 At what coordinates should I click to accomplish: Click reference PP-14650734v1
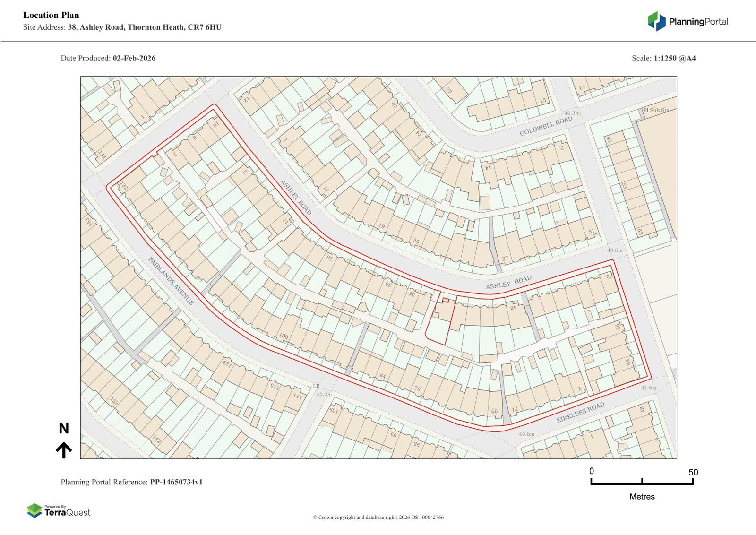pos(176,482)
